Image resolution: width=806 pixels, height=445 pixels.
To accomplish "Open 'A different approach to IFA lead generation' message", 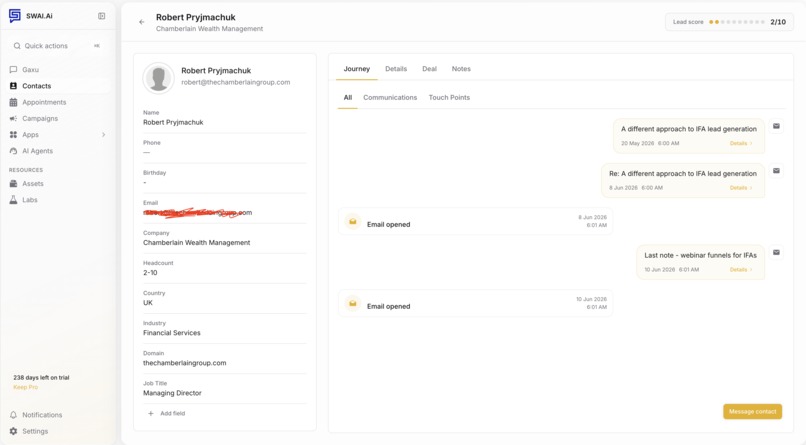I will (x=689, y=136).
